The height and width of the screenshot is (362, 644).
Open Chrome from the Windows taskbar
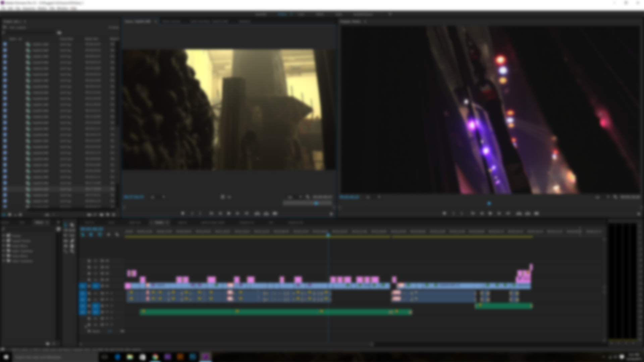[x=155, y=357]
